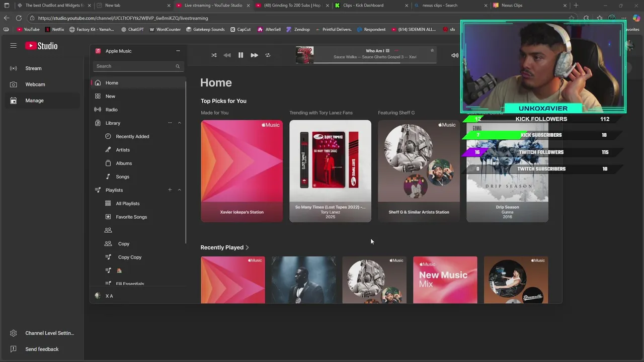Collapse the Playlists section chevron
The image size is (644, 362).
pyautogui.click(x=179, y=190)
